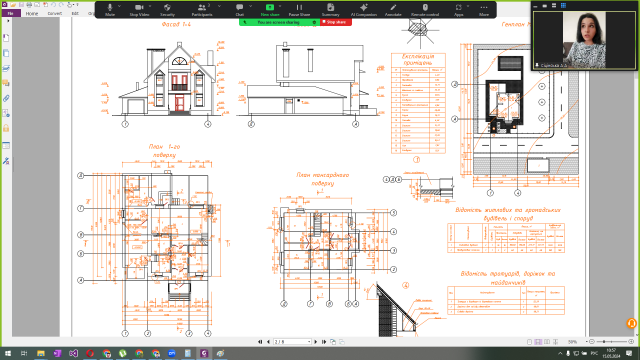
Task: Open the File menu
Action: click(11, 13)
